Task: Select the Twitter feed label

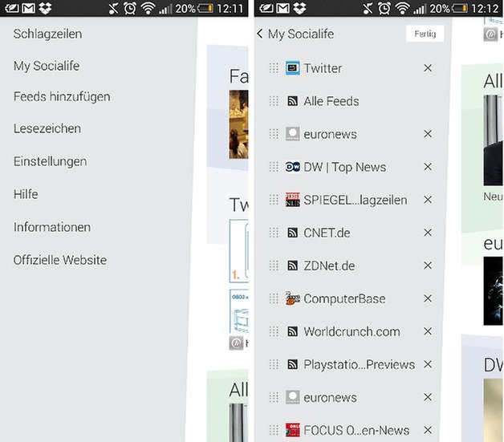Action: (323, 68)
